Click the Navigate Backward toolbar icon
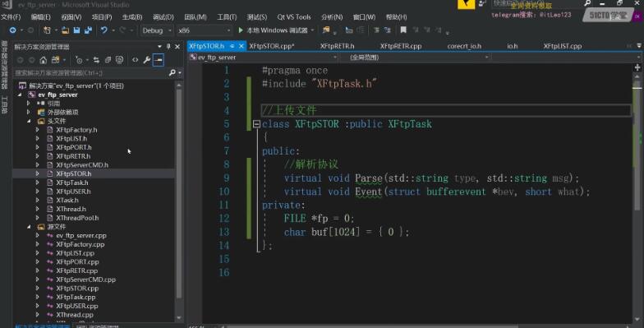Viewport: 644px width, 328px height. [13, 30]
